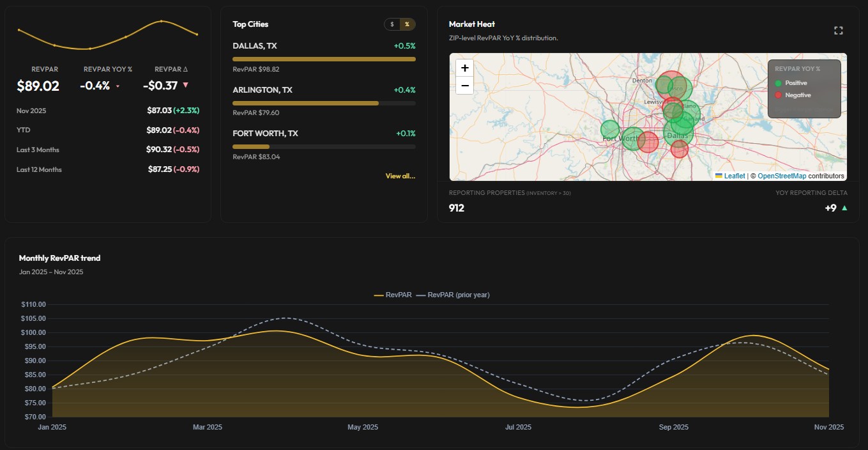The height and width of the screenshot is (450, 868).
Task: Zoom in on the Market Heat map
Action: tap(464, 68)
